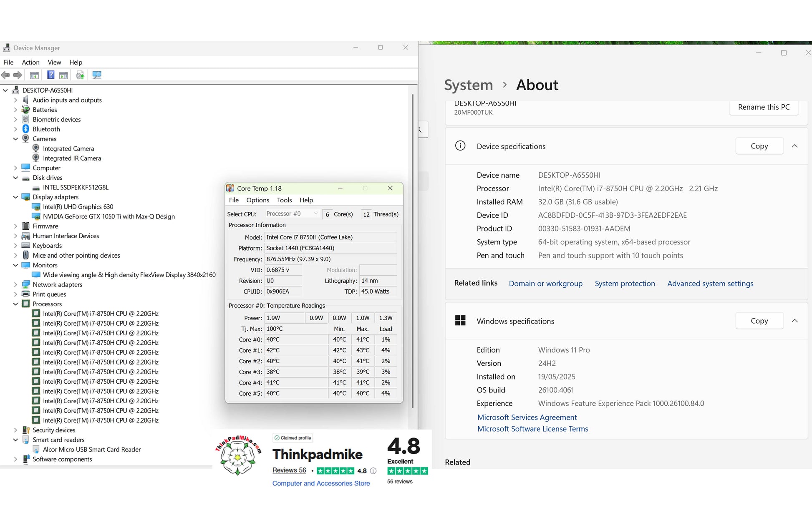812x510 pixels.
Task: Click the Print queues printer icon
Action: (x=26, y=294)
